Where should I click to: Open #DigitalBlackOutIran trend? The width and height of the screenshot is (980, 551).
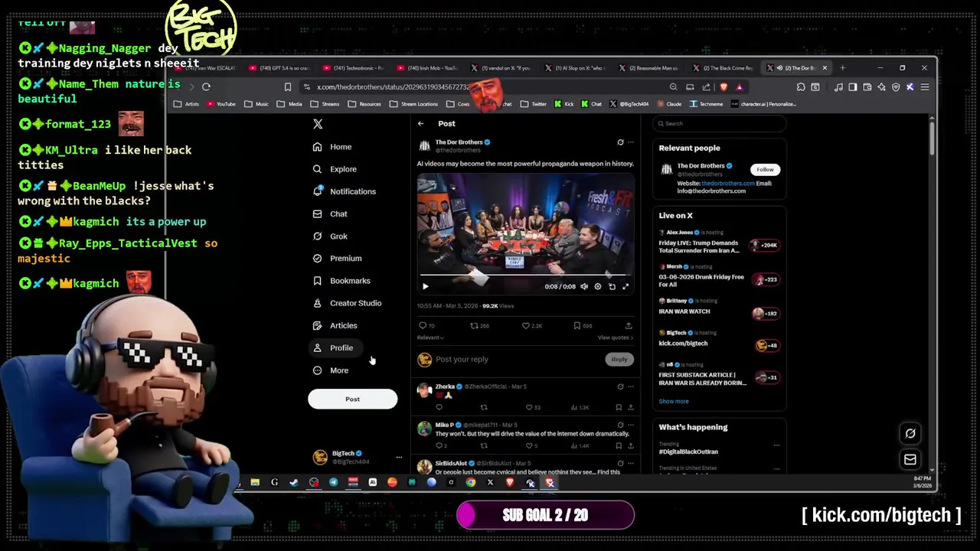pyautogui.click(x=688, y=452)
